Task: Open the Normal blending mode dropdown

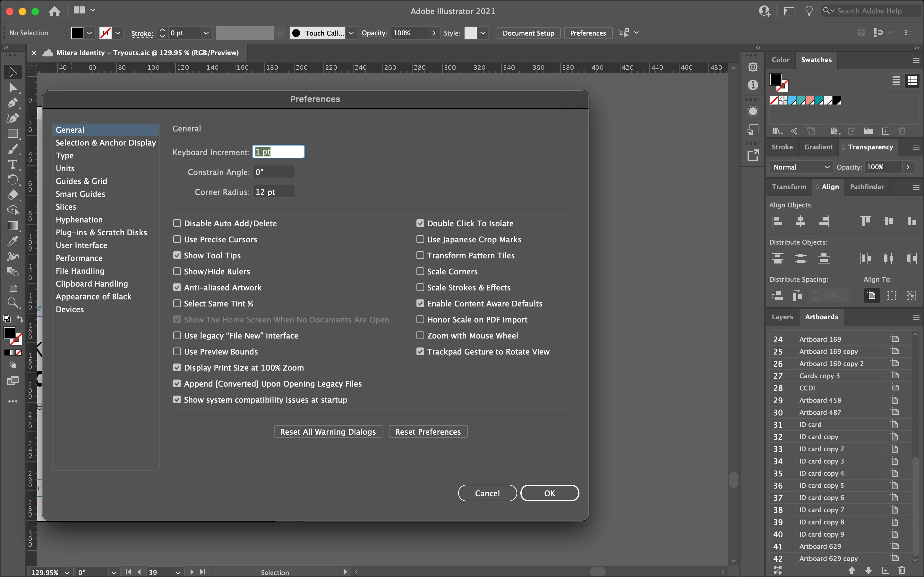Action: (x=801, y=167)
